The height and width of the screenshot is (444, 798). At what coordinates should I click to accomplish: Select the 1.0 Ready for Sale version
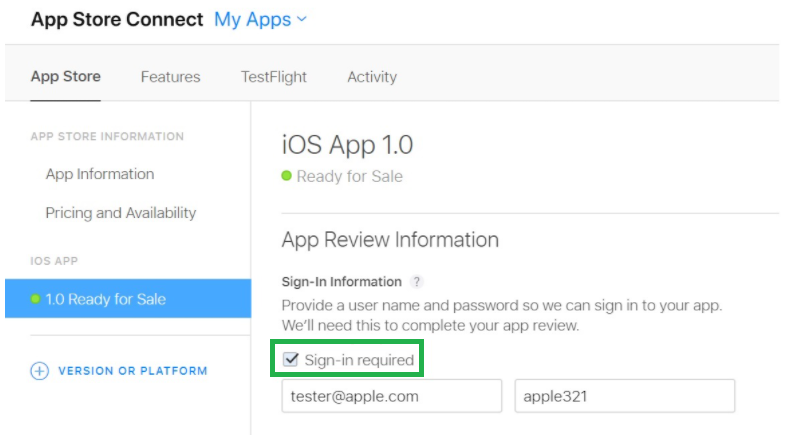pyautogui.click(x=128, y=298)
